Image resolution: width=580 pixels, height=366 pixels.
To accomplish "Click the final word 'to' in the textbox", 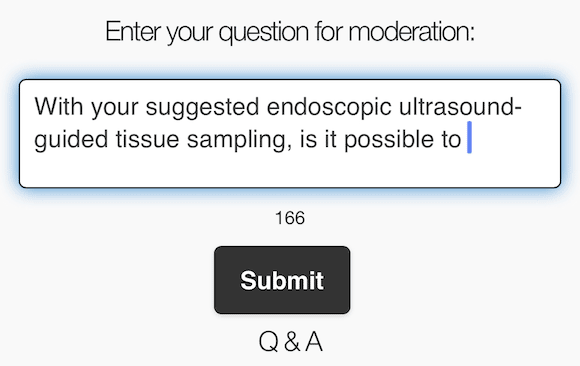I will (451, 140).
